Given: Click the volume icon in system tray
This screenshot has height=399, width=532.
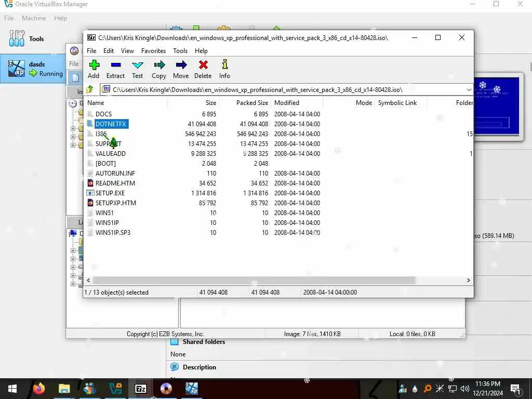Looking at the screenshot, I should [465, 389].
